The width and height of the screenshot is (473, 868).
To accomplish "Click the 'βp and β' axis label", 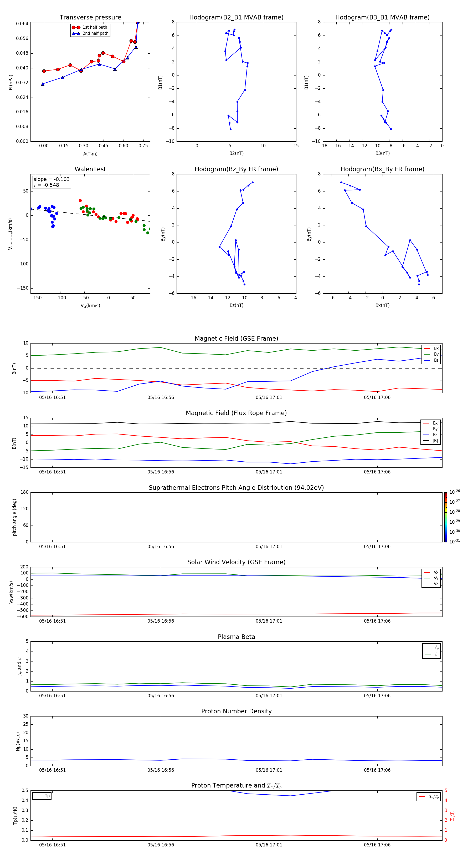I will 19,666.
